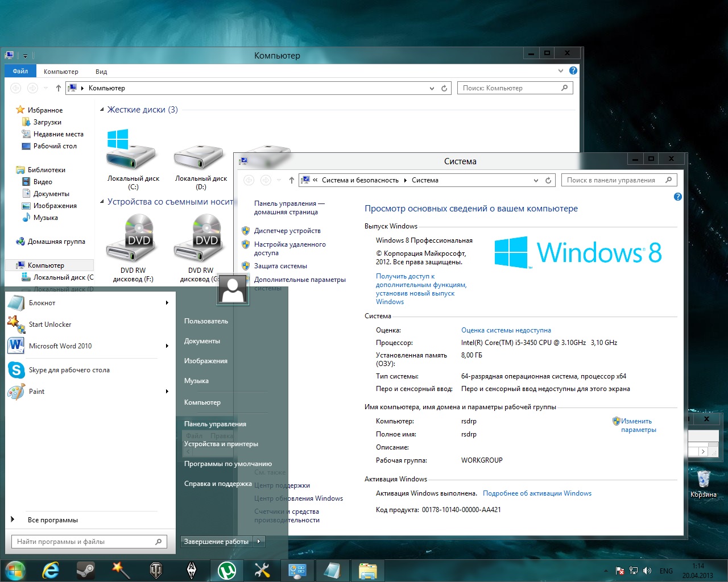Open Notepad taskbar icon
The height and width of the screenshot is (582, 728).
coord(332,570)
